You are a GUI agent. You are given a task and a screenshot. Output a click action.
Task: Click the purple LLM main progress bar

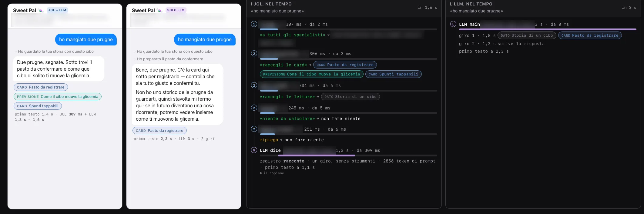pyautogui.click(x=548, y=29)
